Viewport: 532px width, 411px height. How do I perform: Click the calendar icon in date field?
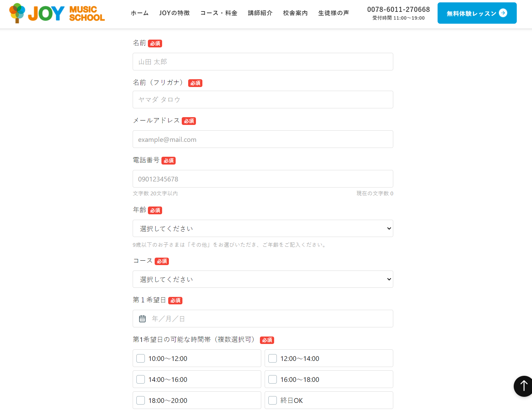point(142,319)
